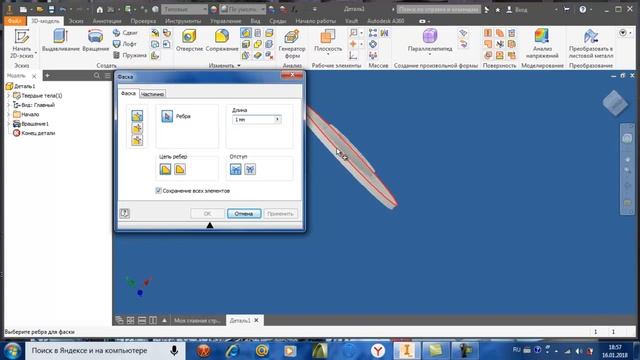The image size is (640, 360).
Task: Open Анализ напряжений stress analysis
Action: [542, 44]
